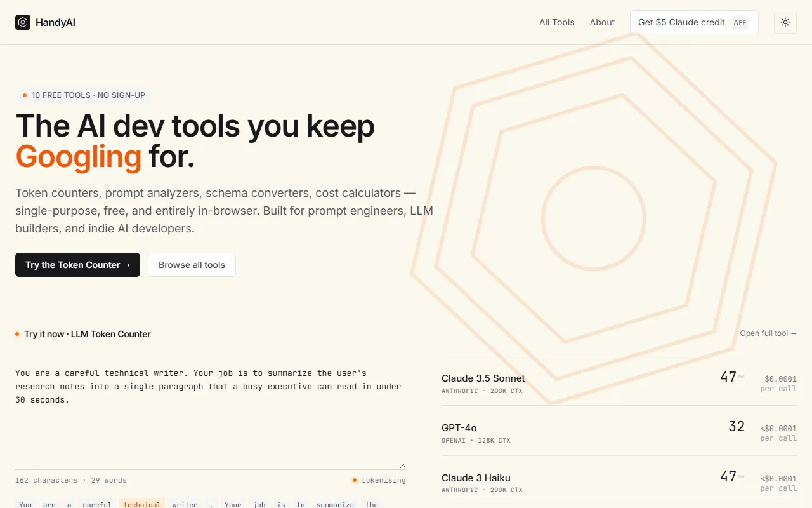
Task: Click '162 characters · 29 words' stats
Action: tap(71, 480)
